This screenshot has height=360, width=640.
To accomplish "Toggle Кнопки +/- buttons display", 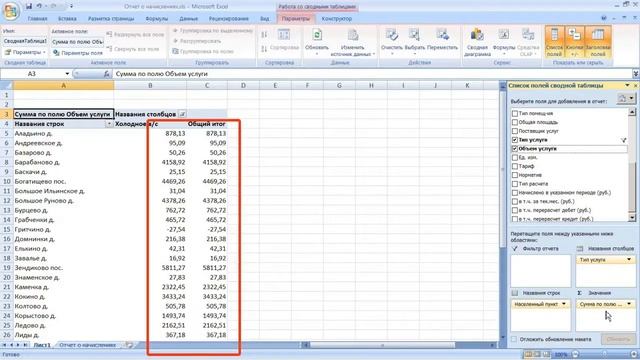I will pos(574,42).
